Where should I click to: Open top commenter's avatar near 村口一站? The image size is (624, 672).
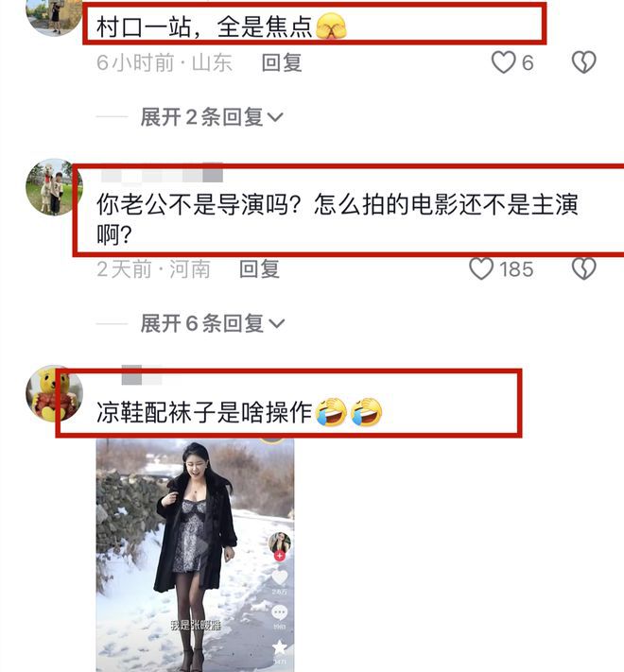click(x=53, y=17)
